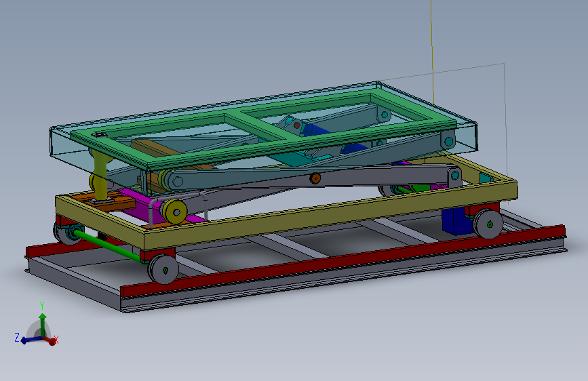Select the yellow vertical post at left
Image resolution: width=588 pixels, height=381 pixels.
click(100, 176)
